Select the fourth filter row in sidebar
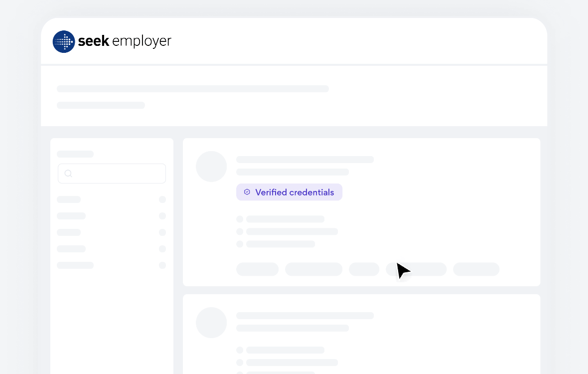Screen dimensions: 588x374 tap(71, 249)
